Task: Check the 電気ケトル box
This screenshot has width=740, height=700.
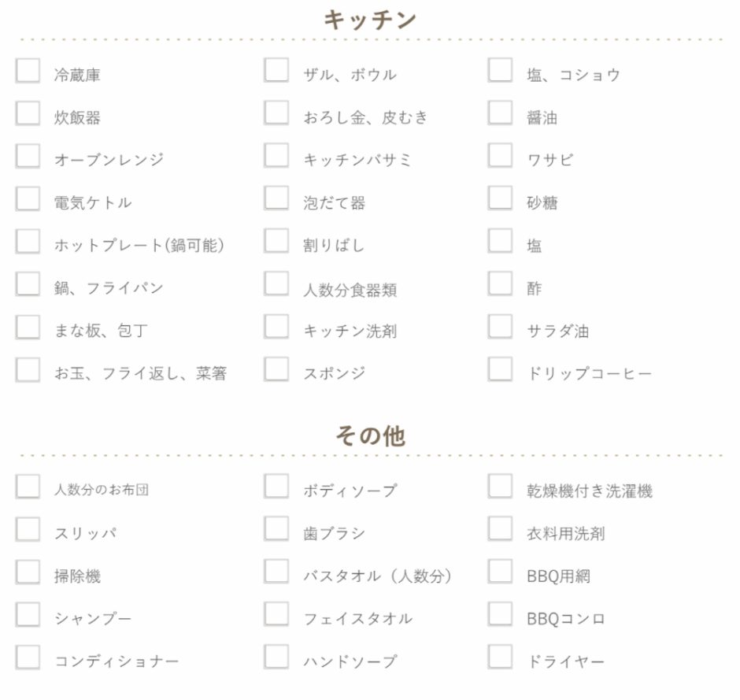Action: pos(28,198)
